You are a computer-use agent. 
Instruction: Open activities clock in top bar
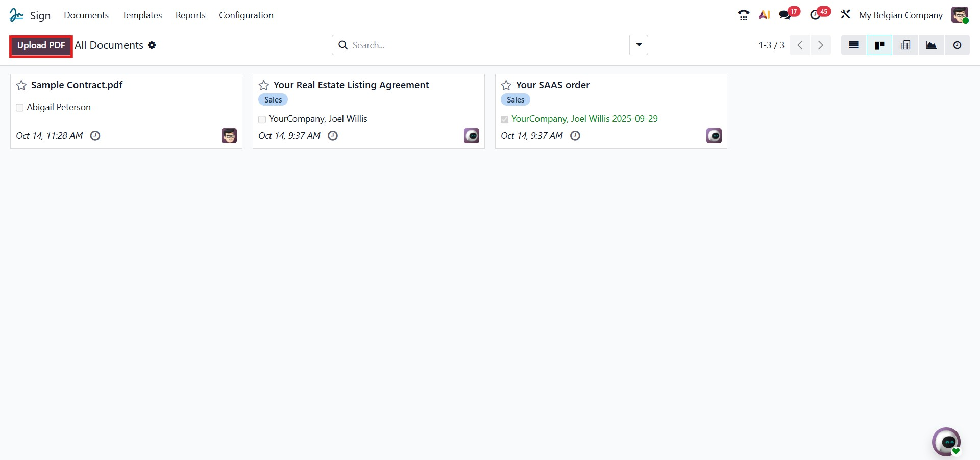815,15
